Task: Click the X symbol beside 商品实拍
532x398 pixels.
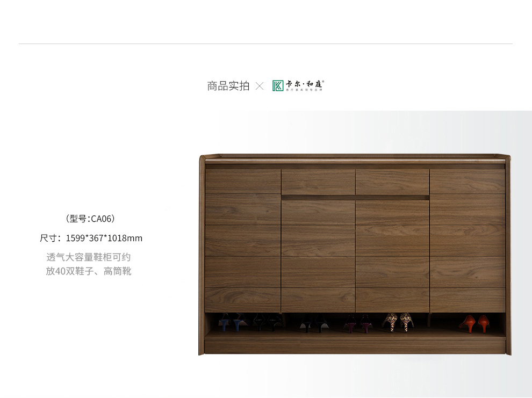Action: pyautogui.click(x=260, y=86)
